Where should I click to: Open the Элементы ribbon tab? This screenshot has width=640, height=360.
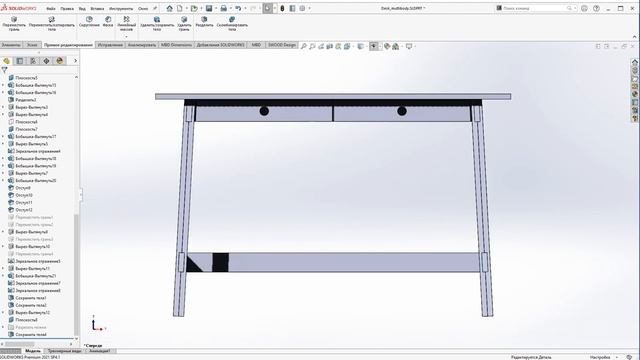[x=11, y=45]
